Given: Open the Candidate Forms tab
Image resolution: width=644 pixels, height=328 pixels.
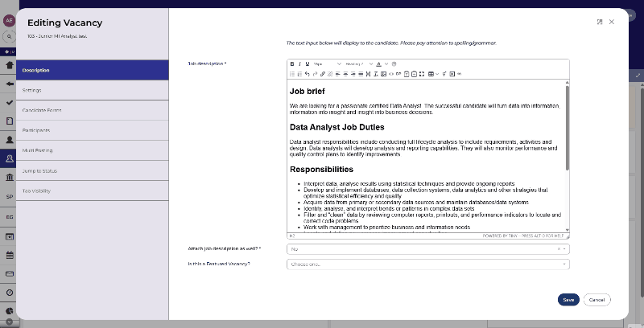Looking at the screenshot, I should click(x=93, y=110).
